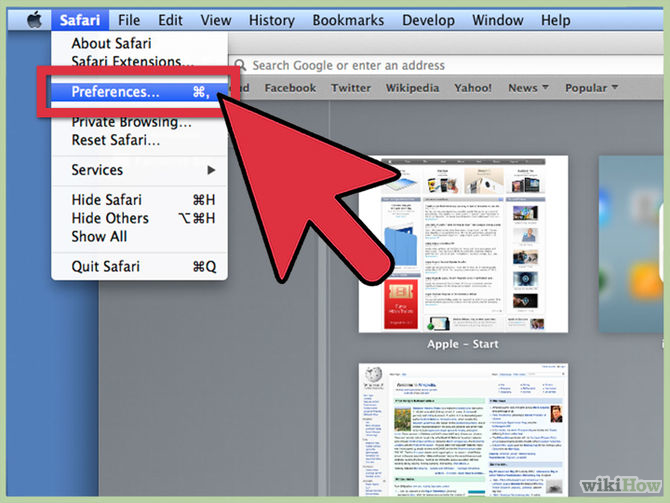This screenshot has width=670, height=503.
Task: Choose Quit Safari
Action: tap(139, 267)
